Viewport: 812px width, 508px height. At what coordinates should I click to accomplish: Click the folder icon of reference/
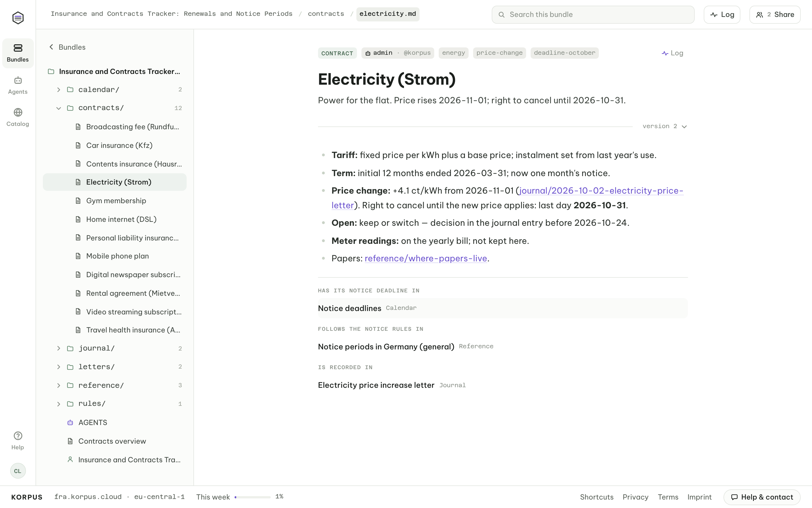click(x=70, y=385)
